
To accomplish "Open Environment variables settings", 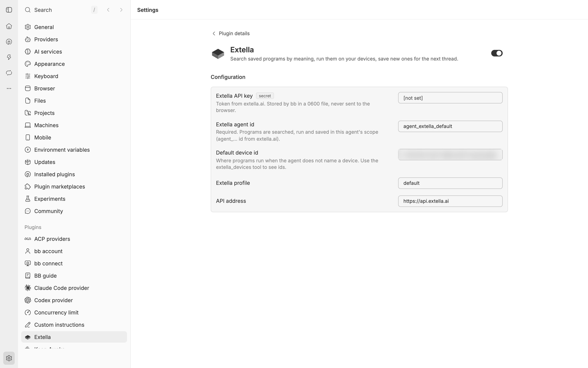I will [x=74, y=150].
